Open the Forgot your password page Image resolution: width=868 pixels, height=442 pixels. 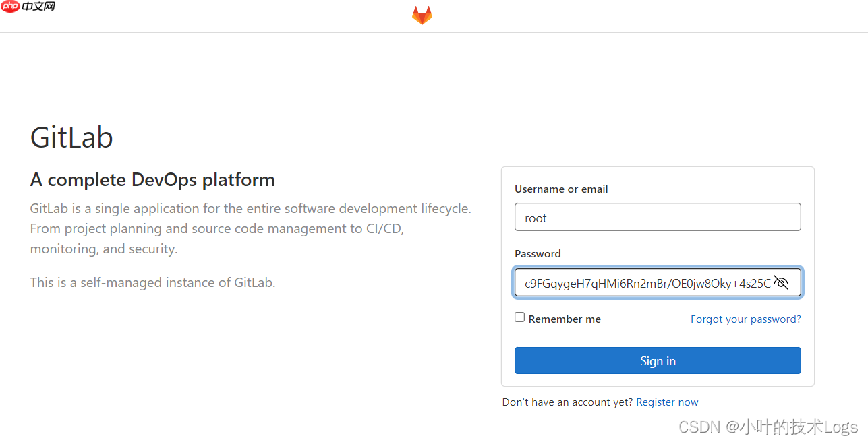(x=745, y=319)
